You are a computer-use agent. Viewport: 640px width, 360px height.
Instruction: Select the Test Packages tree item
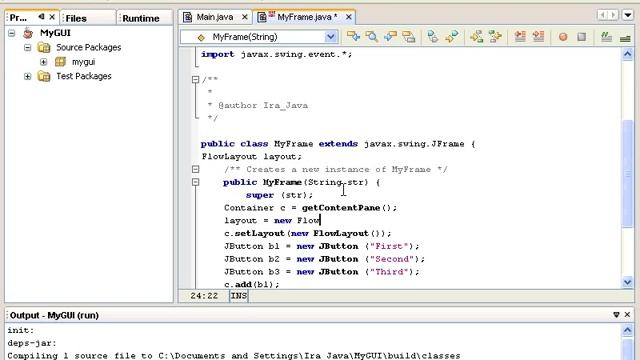click(84, 76)
